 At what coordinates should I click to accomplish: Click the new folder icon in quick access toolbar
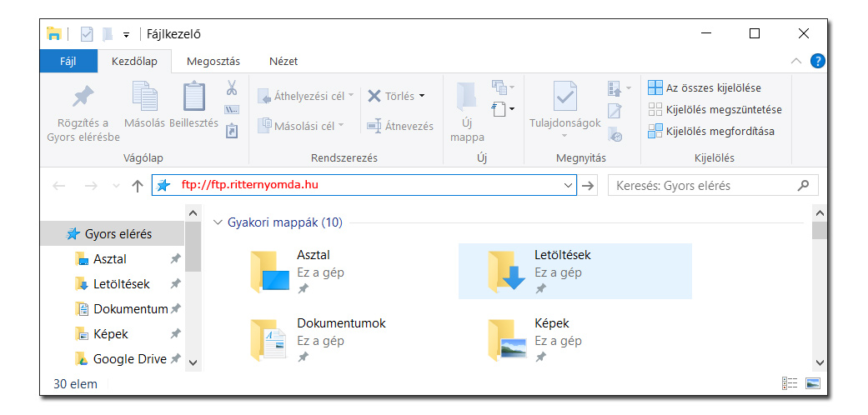108,34
